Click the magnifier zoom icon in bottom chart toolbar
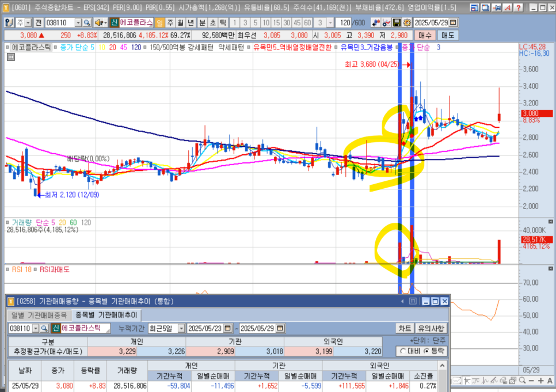Screen dimensions: 556x392 [522, 380]
